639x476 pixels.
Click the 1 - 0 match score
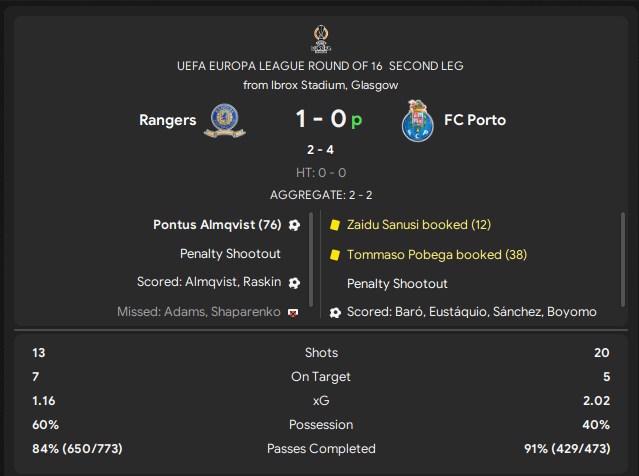pyautogui.click(x=320, y=120)
